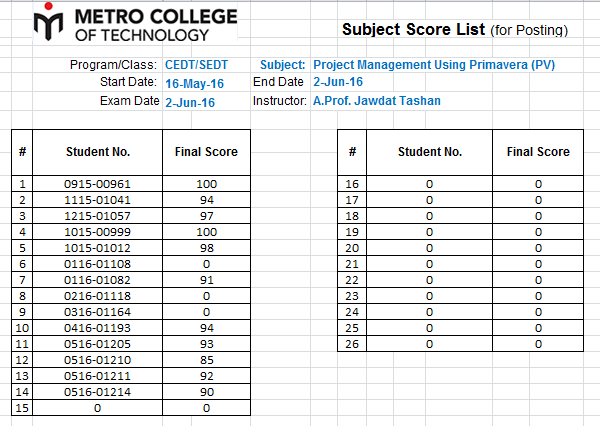600x426 pixels.
Task: Select student number 1015-00999
Action: (x=98, y=232)
